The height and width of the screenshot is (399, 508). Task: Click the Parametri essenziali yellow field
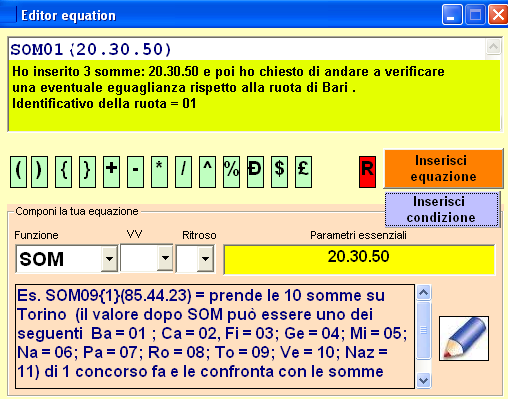tap(359, 260)
